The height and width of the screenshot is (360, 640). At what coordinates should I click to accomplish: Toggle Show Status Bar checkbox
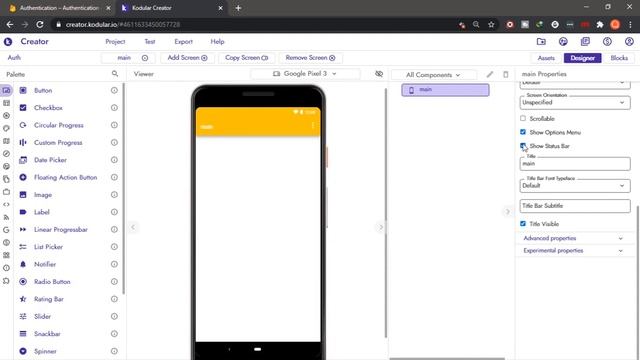pyautogui.click(x=523, y=146)
